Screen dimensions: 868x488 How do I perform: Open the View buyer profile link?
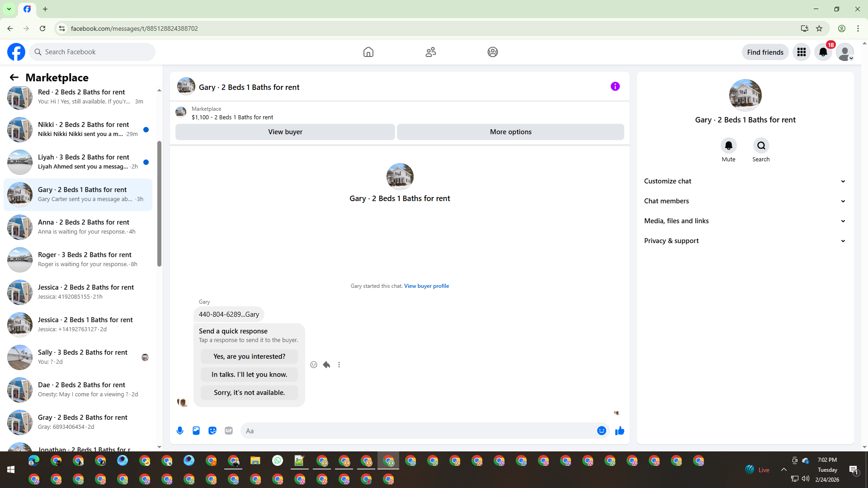coord(426,286)
